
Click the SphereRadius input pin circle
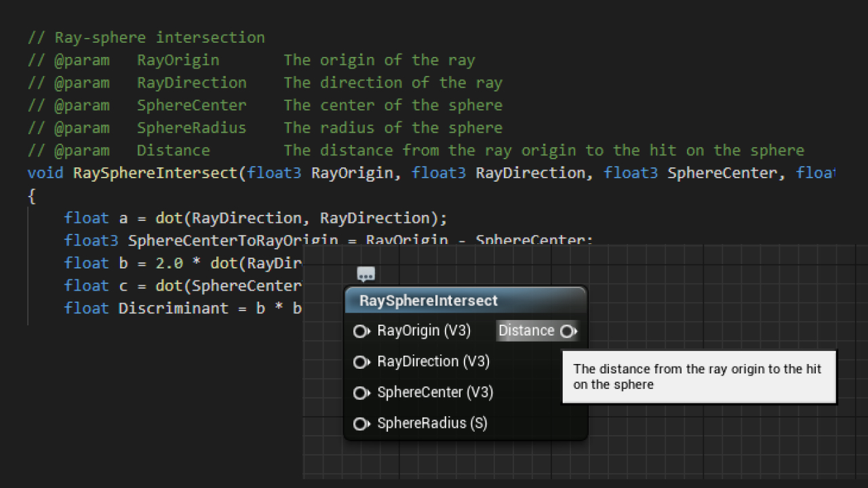[x=361, y=423]
